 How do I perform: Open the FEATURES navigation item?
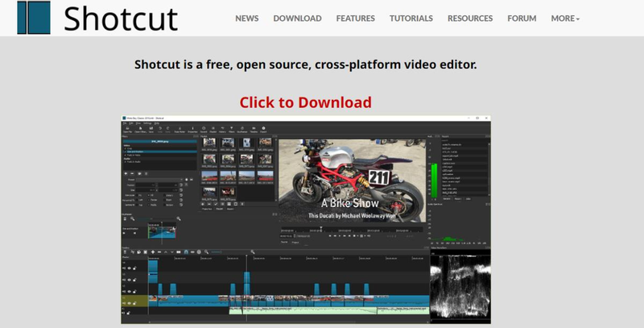(354, 18)
